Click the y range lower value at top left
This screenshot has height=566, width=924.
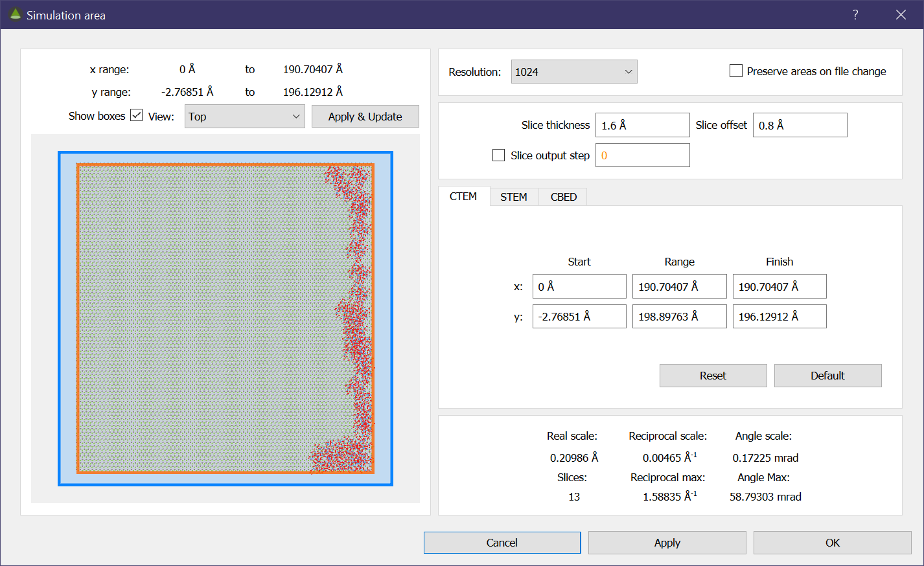click(x=187, y=92)
